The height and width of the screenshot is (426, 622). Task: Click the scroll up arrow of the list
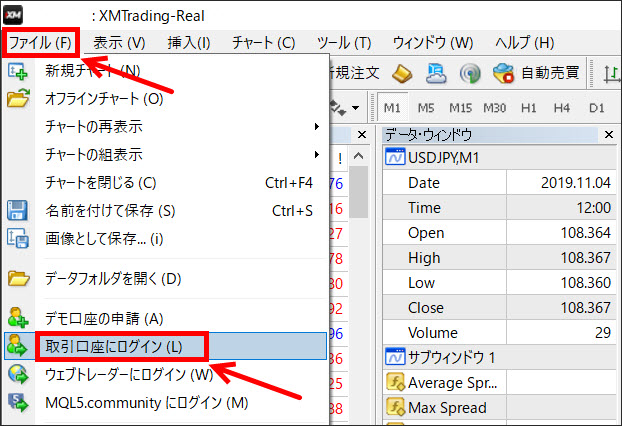pyautogui.click(x=359, y=156)
